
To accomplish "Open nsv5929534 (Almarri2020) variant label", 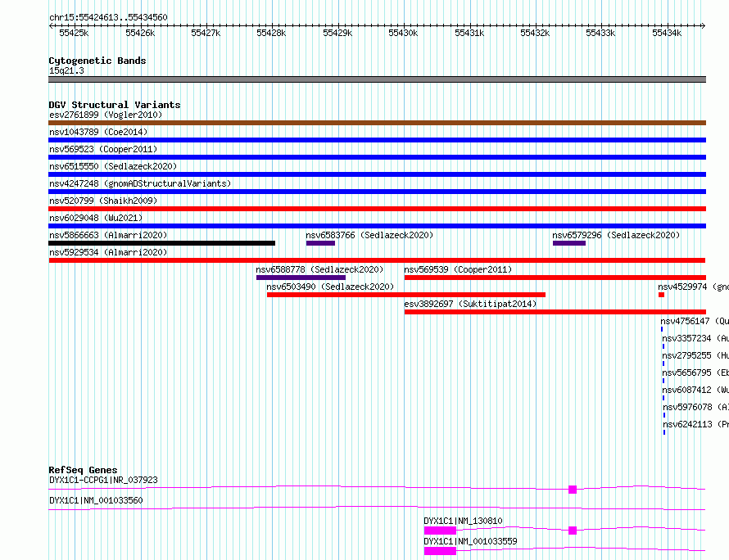I will [x=108, y=252].
